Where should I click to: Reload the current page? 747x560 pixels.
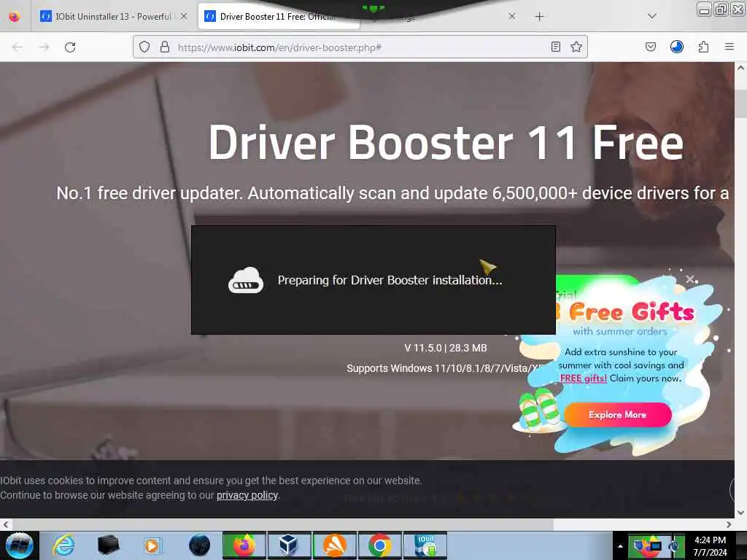tap(70, 47)
